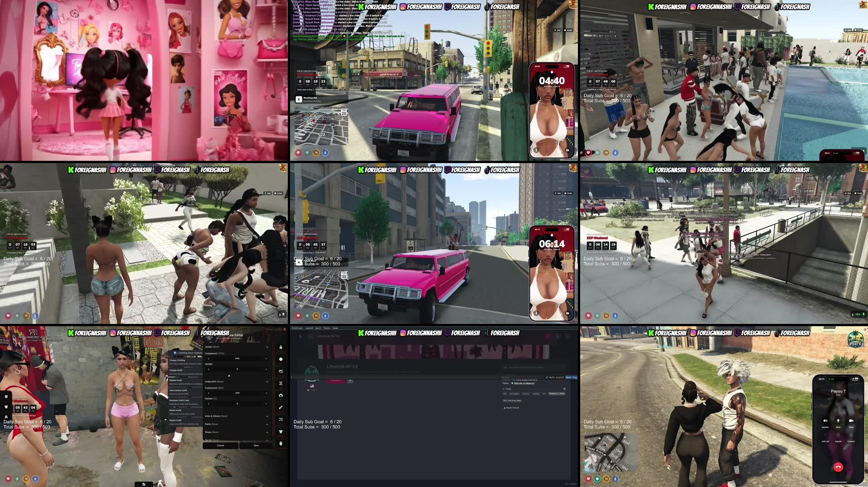Image resolution: width=868 pixels, height=487 pixels.
Task: Select the DNA heritage icon in the editor sidebar
Action: click(x=281, y=383)
